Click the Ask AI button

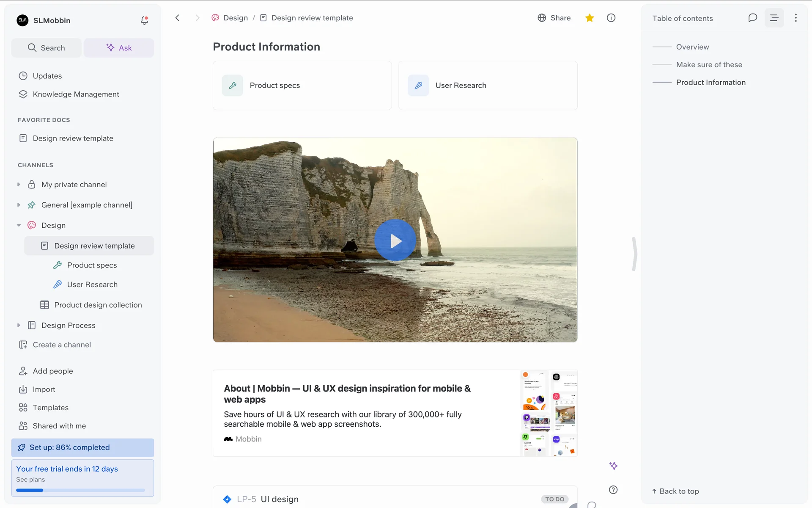tap(119, 48)
